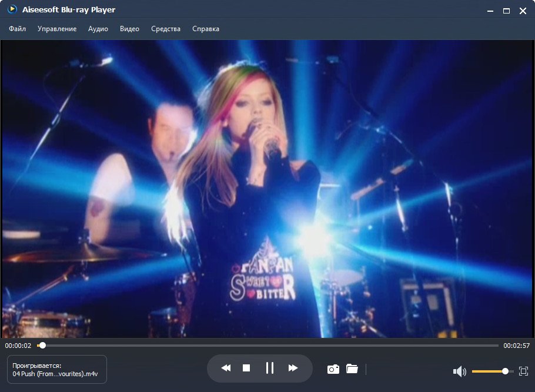Maximize the Blu-ray Player window
Screen dimensions: 535x392
point(506,11)
